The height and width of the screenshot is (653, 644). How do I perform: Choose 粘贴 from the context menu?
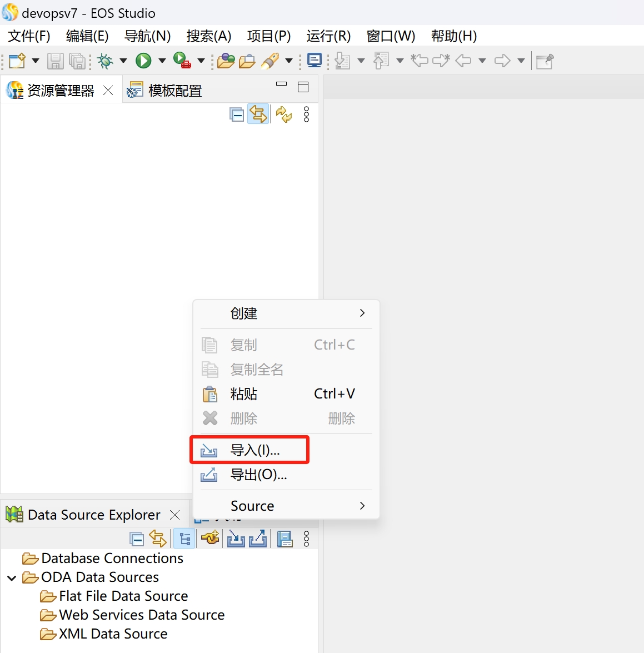(286, 393)
